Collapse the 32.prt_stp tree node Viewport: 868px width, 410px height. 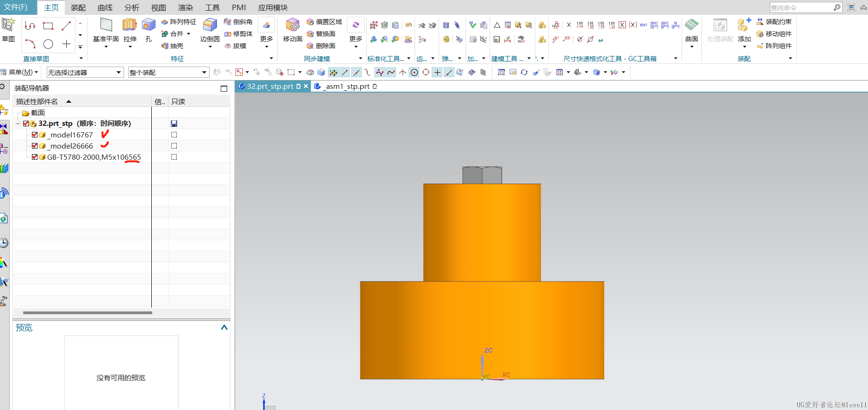(x=18, y=124)
